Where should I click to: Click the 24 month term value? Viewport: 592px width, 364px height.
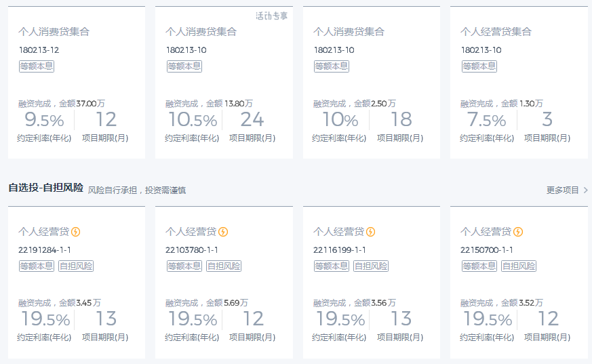pyautogui.click(x=252, y=119)
